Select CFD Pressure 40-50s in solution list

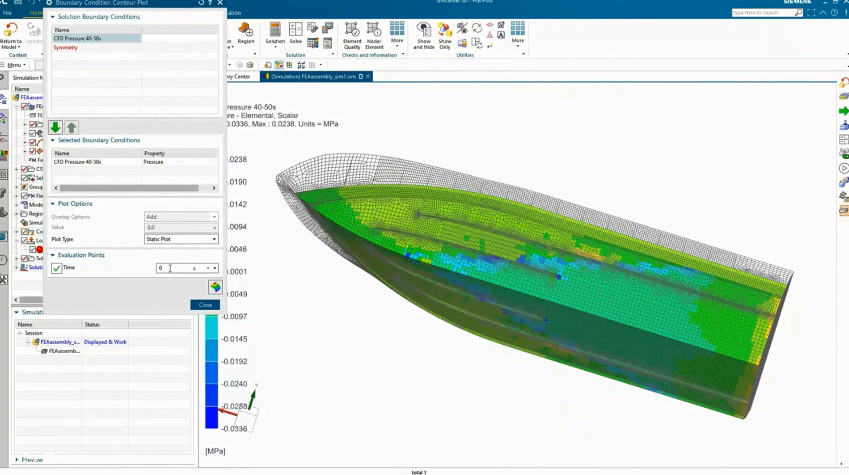(x=96, y=38)
